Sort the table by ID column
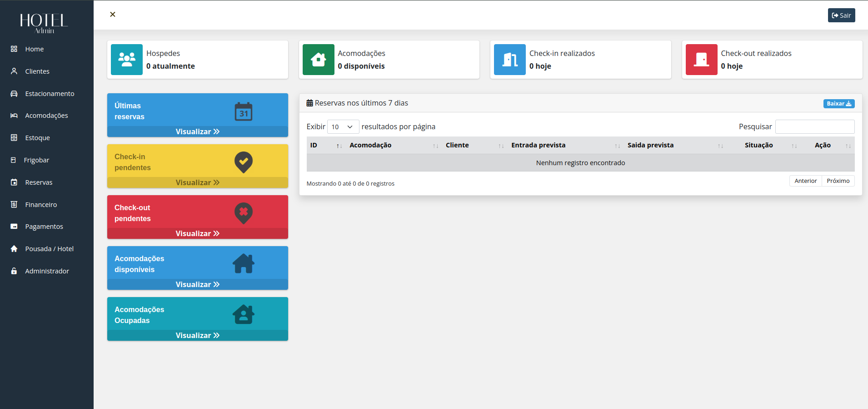 [325, 146]
